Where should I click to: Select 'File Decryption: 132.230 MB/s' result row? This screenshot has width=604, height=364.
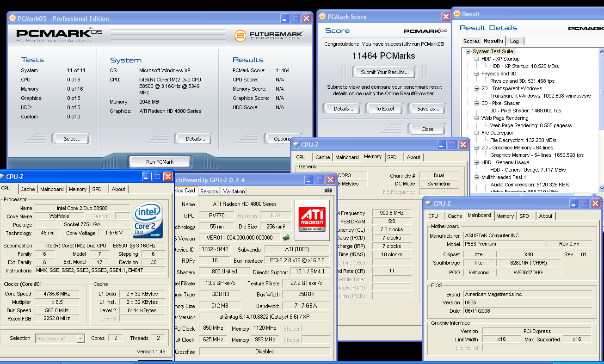tap(523, 140)
